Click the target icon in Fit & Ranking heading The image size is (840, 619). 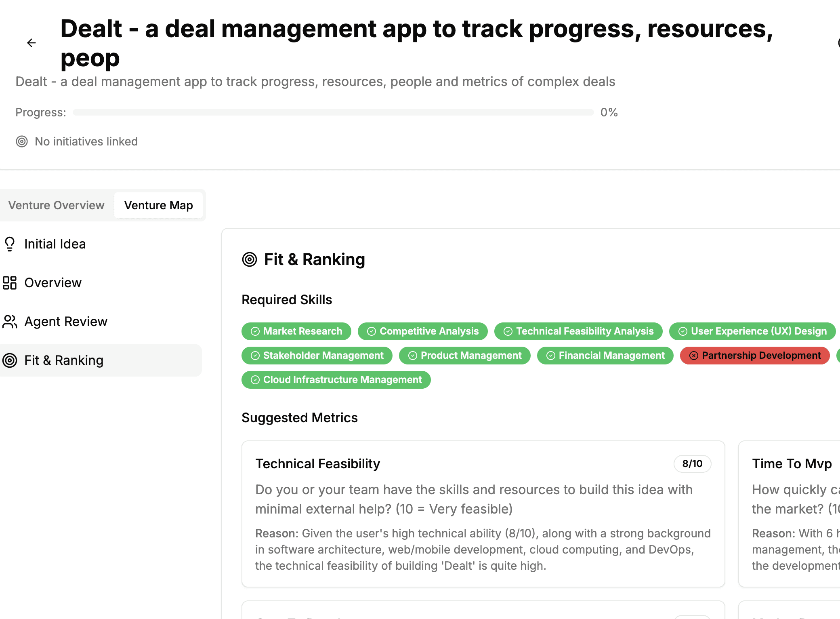[x=250, y=259]
